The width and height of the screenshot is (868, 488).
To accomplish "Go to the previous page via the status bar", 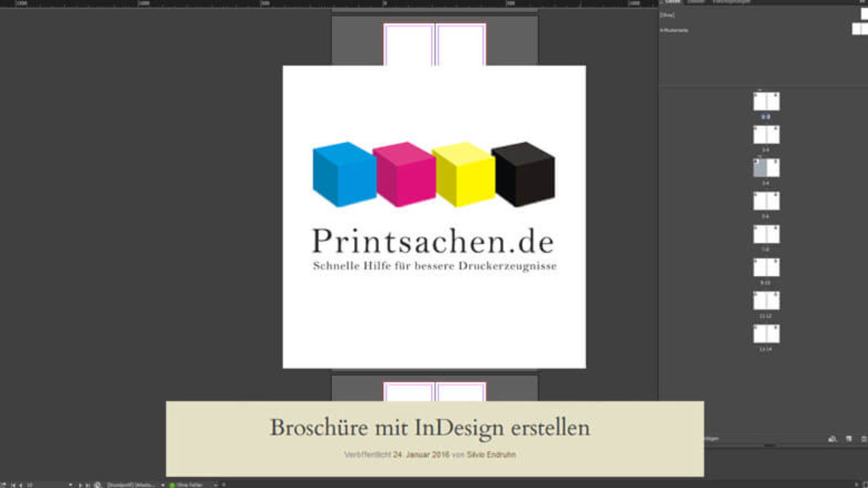I will [20, 485].
